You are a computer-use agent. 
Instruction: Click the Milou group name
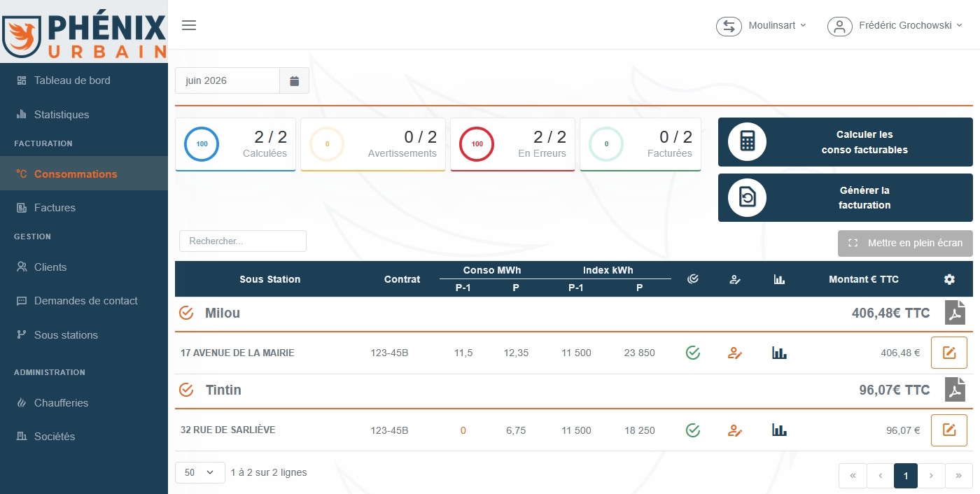point(223,313)
